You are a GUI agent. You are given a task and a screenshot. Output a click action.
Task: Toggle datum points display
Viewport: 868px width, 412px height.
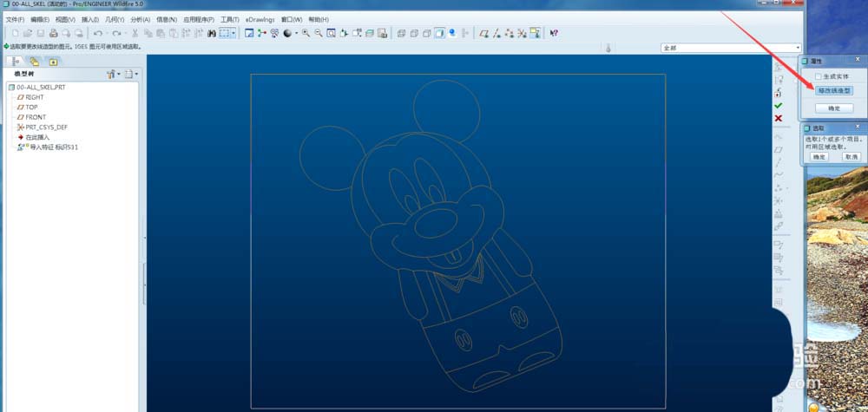click(510, 33)
